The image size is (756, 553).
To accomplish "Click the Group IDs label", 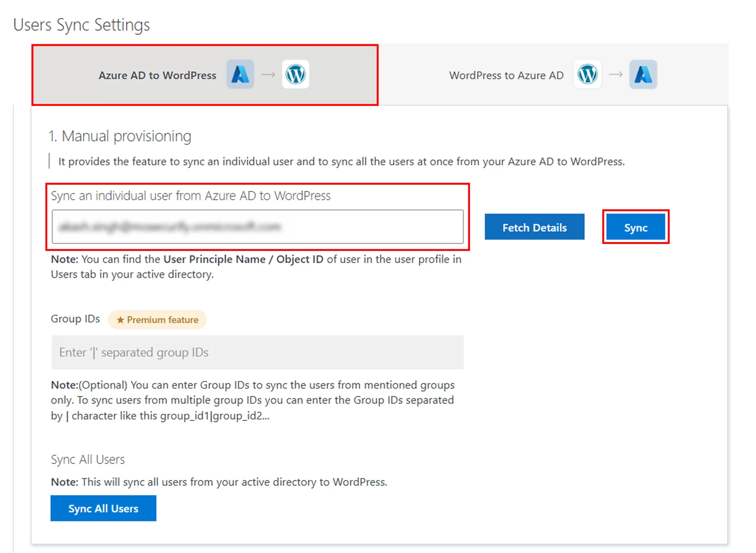I will (75, 319).
